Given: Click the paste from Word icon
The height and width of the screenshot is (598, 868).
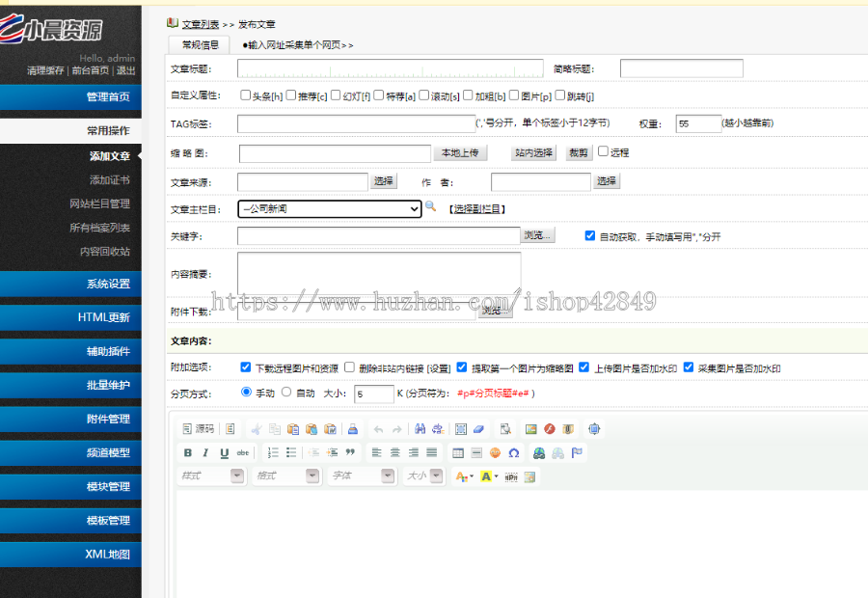Looking at the screenshot, I should click(330, 429).
